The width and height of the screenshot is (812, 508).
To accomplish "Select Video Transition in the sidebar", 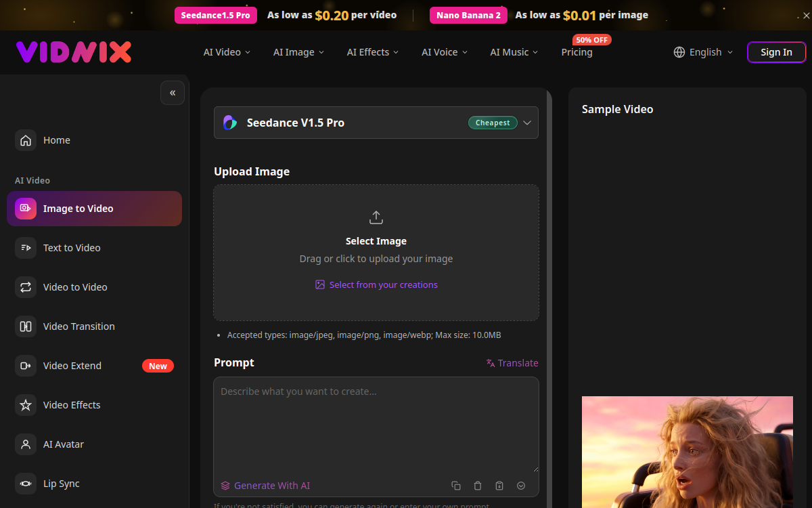I will click(95, 326).
